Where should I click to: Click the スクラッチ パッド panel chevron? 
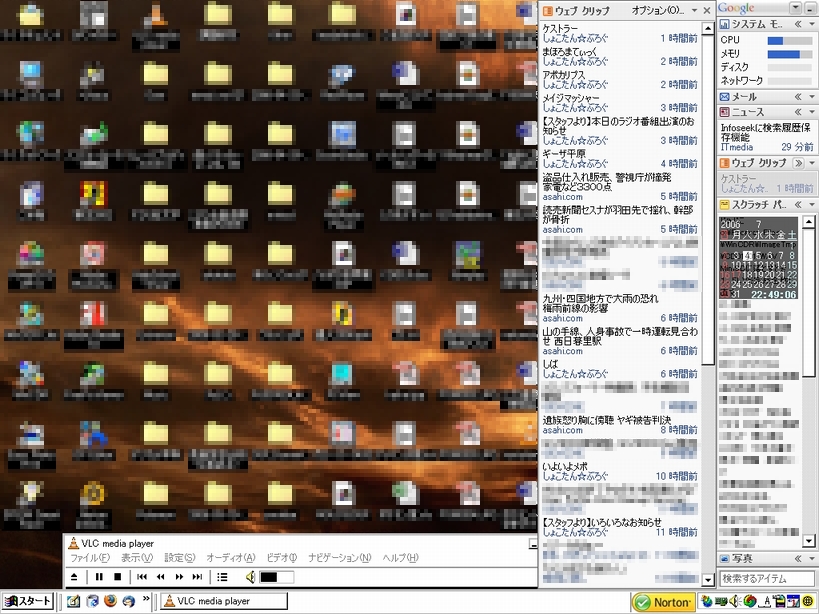[x=798, y=205]
